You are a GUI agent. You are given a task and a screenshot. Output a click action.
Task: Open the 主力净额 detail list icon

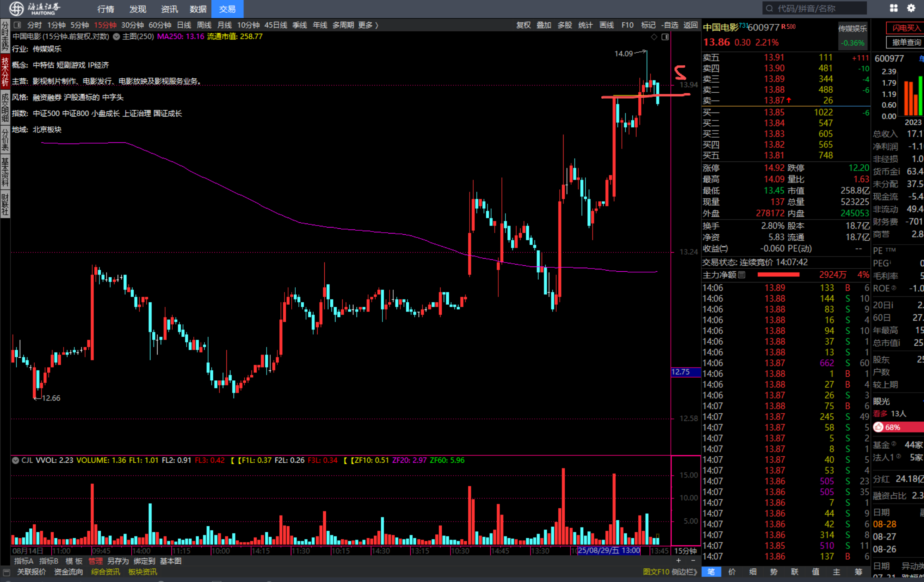(x=742, y=275)
